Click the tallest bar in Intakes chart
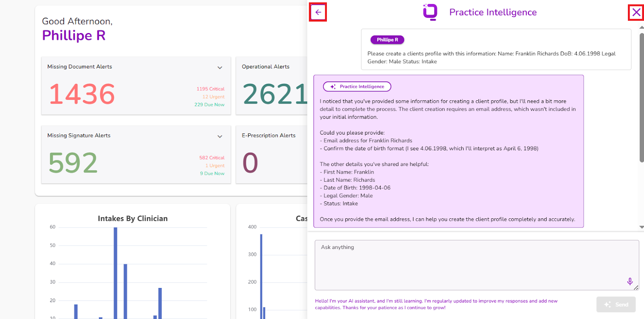The image size is (644, 319). tap(116, 273)
